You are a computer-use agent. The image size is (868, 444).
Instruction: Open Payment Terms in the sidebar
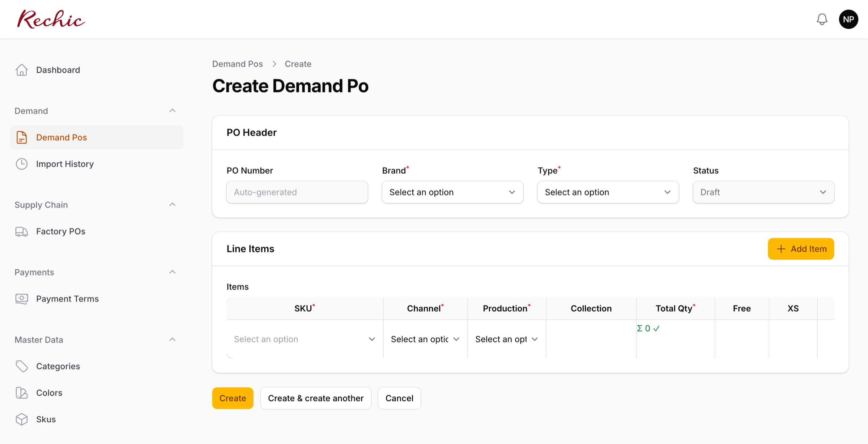[96, 299]
